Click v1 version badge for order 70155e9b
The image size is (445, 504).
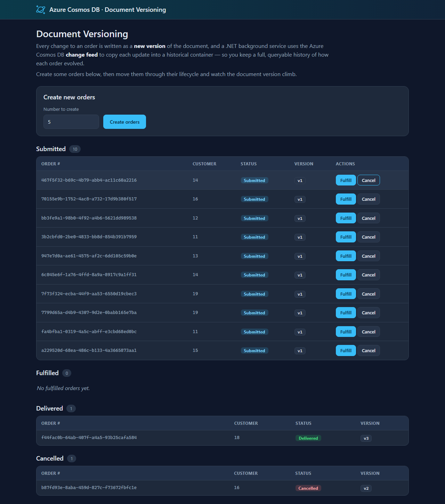[300, 199]
